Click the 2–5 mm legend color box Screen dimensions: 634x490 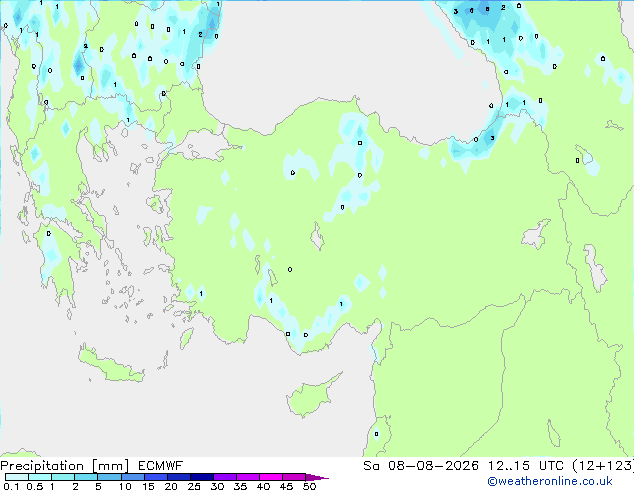(x=86, y=477)
